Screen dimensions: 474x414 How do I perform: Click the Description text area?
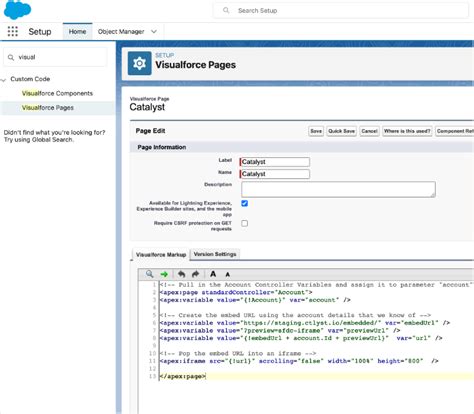338,189
